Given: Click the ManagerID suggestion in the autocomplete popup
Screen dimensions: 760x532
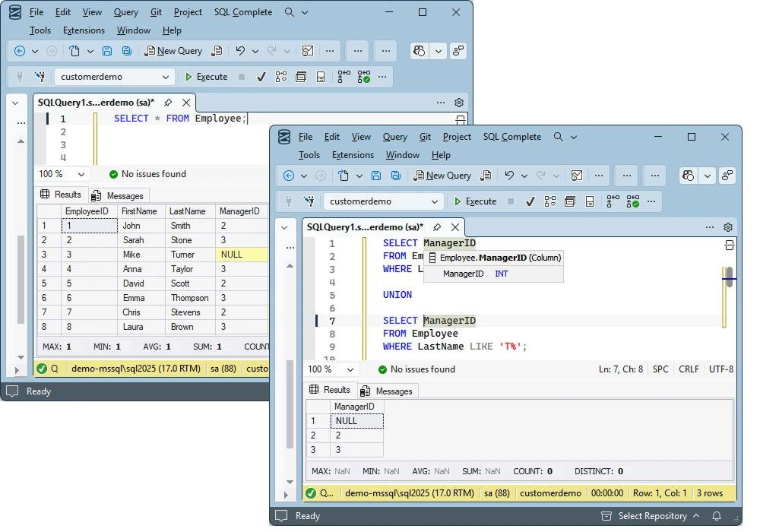Looking at the screenshot, I should (493, 274).
